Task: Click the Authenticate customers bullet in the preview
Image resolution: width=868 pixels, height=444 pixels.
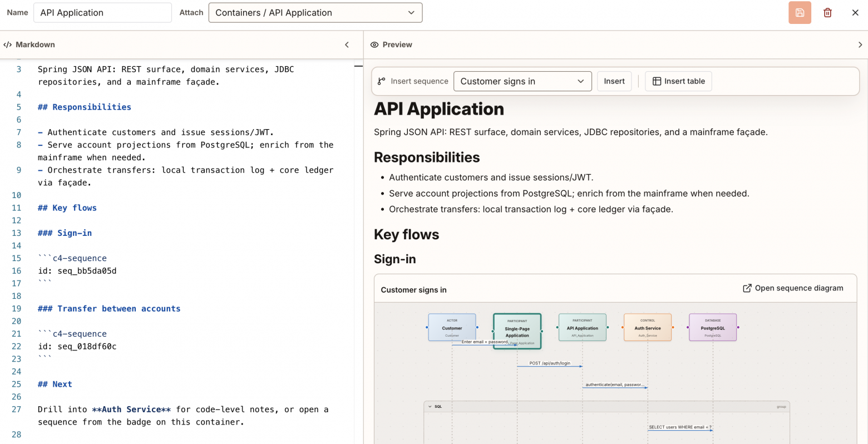Action: (x=491, y=177)
